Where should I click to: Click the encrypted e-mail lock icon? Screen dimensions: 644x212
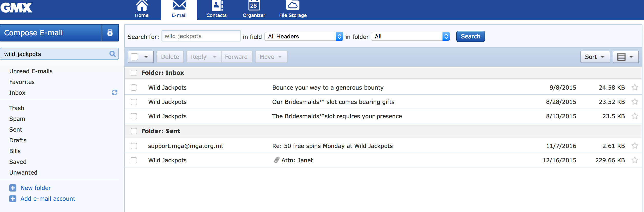tap(110, 33)
